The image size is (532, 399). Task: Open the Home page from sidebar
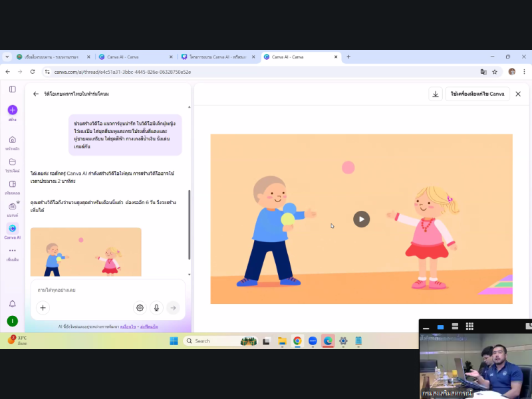tap(12, 140)
